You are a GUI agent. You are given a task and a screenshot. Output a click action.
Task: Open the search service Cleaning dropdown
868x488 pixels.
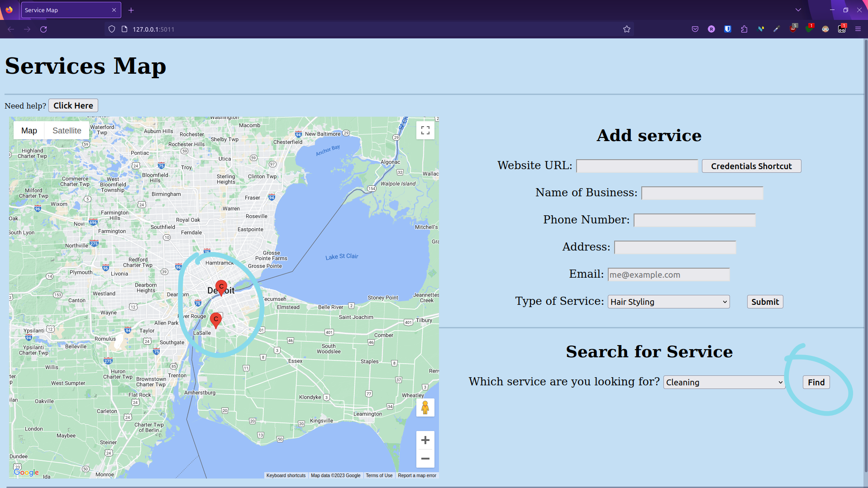click(724, 382)
